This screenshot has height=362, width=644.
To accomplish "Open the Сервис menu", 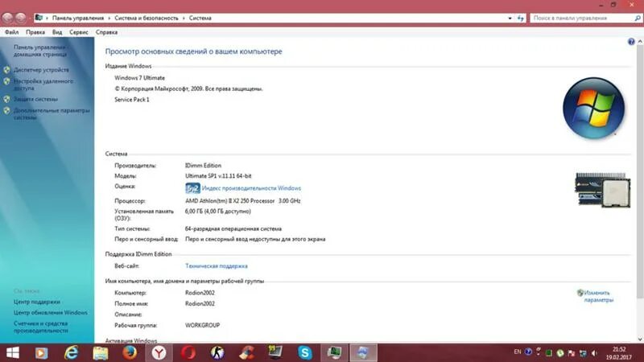I will point(78,32).
